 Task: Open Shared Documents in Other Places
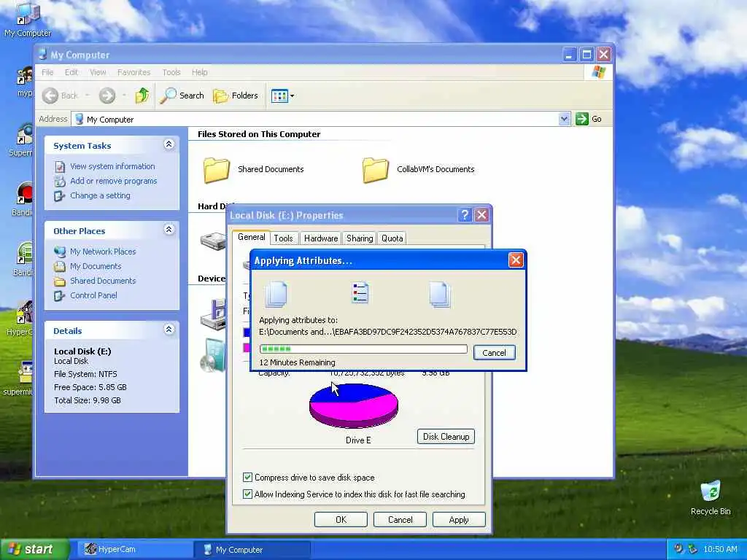point(103,281)
